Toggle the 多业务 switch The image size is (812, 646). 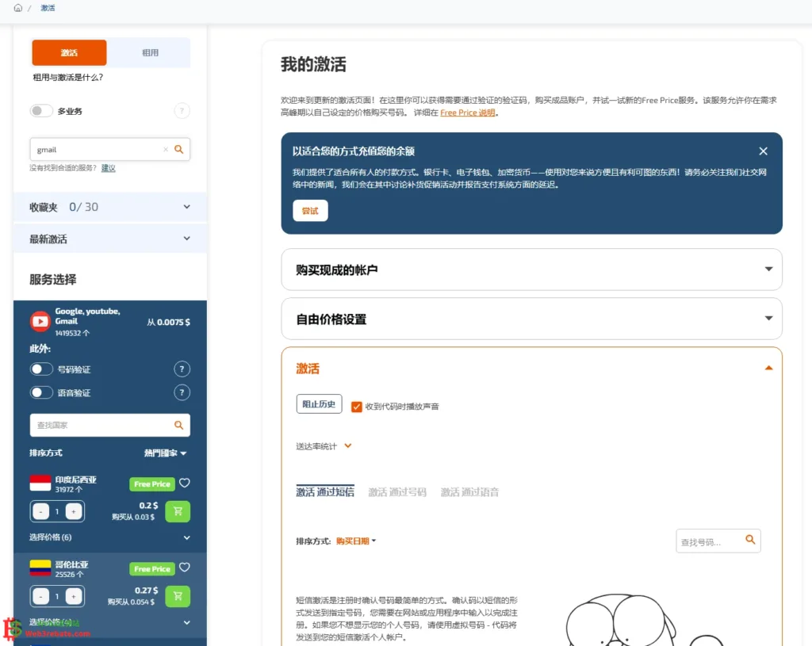(x=41, y=111)
